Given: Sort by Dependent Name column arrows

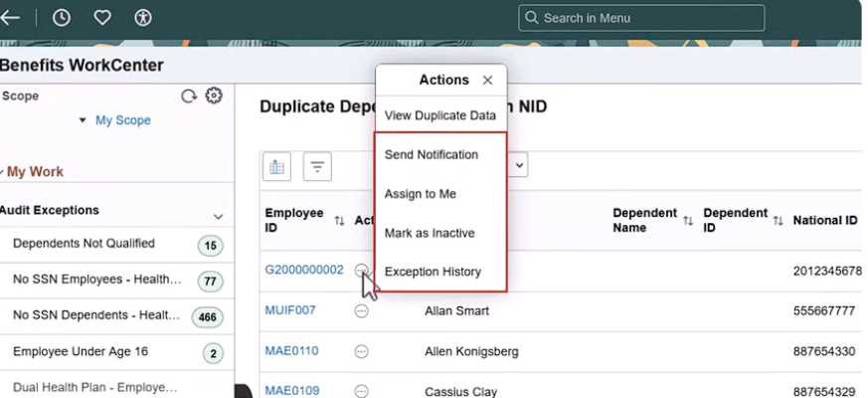Looking at the screenshot, I should 687,221.
